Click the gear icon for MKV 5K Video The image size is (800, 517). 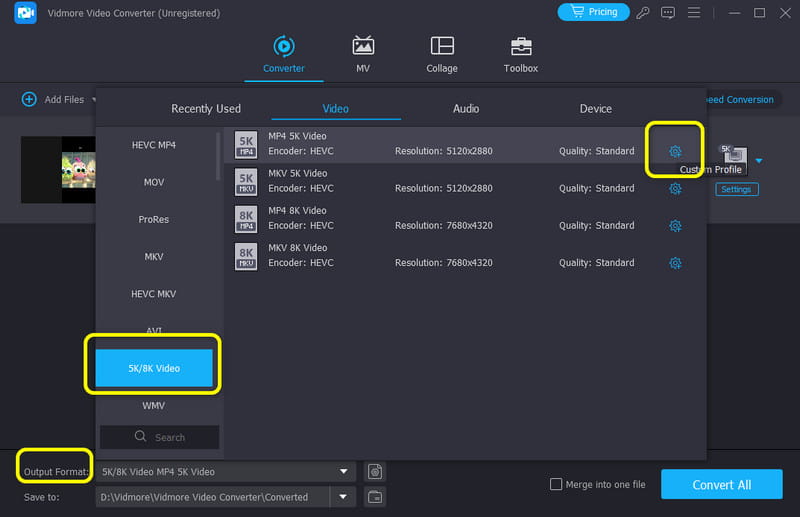675,188
